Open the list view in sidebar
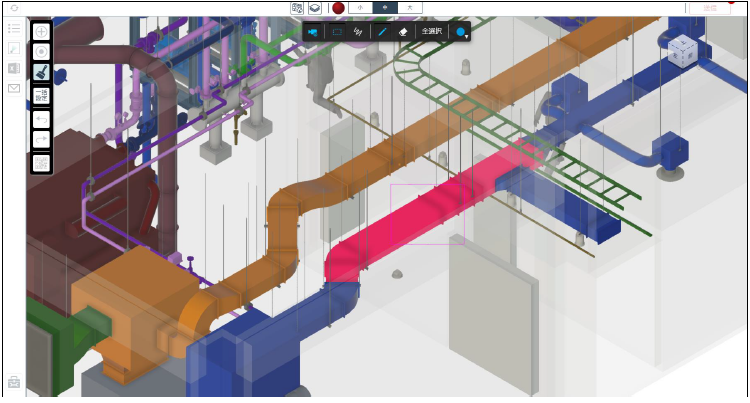This screenshot has width=750, height=403. (14, 29)
